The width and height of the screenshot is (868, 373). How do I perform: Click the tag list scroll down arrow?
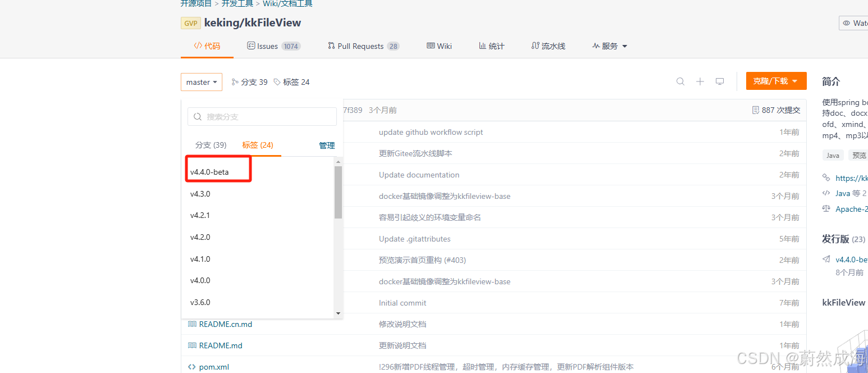(338, 313)
